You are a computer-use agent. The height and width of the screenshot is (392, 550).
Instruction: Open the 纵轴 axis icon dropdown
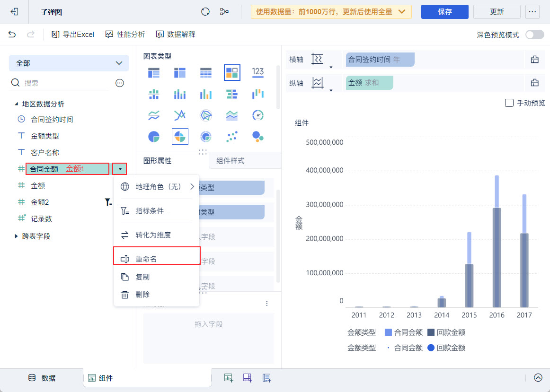click(x=331, y=91)
